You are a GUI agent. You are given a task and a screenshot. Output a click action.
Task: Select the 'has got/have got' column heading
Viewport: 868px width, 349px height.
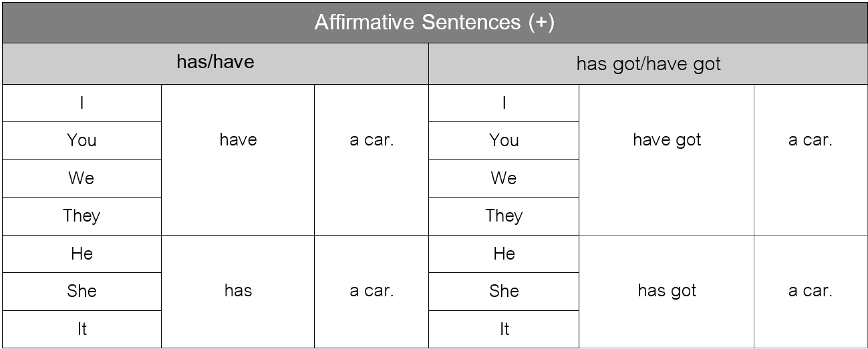(648, 64)
